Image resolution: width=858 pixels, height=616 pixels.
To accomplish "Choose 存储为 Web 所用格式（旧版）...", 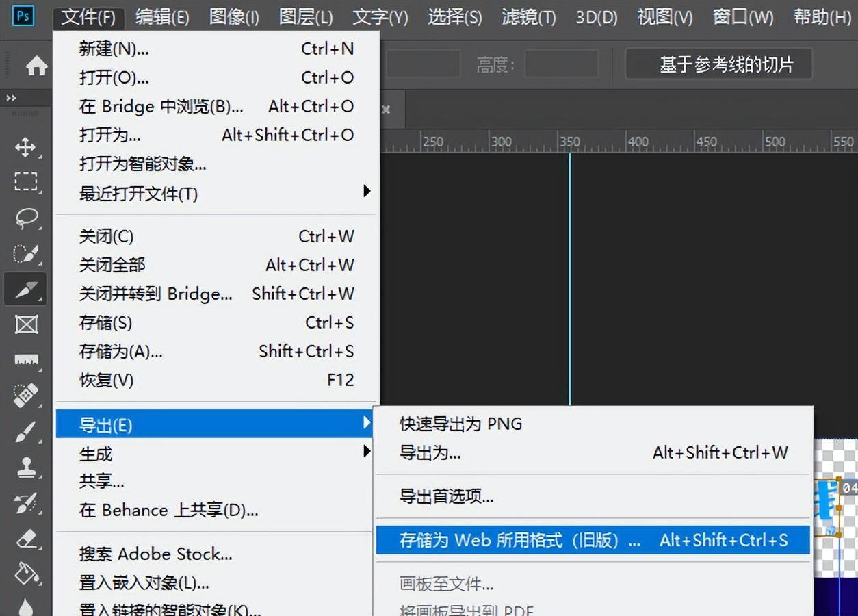I will pyautogui.click(x=593, y=540).
